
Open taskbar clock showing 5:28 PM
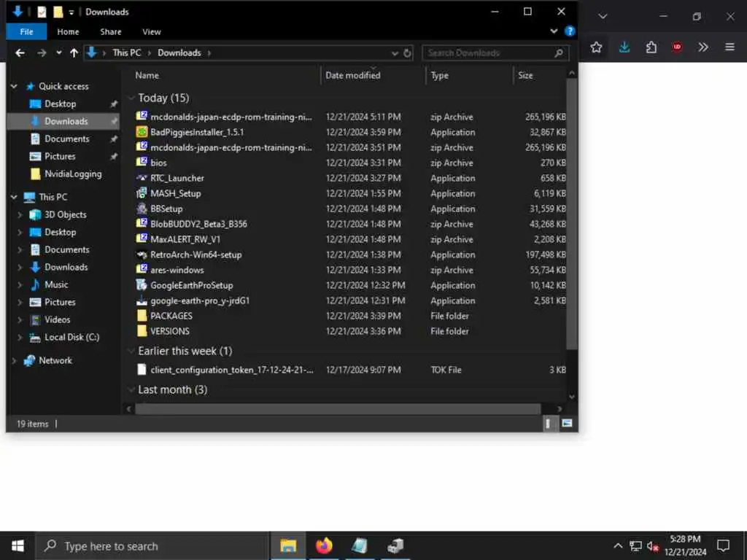[x=685, y=545]
